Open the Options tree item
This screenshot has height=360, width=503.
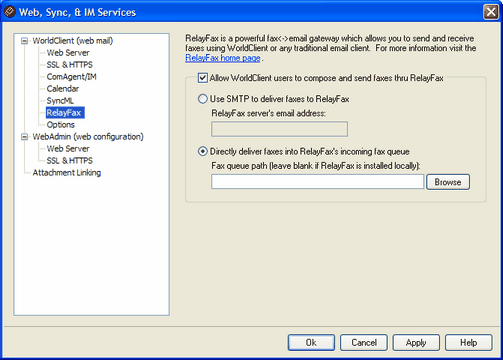tap(60, 125)
